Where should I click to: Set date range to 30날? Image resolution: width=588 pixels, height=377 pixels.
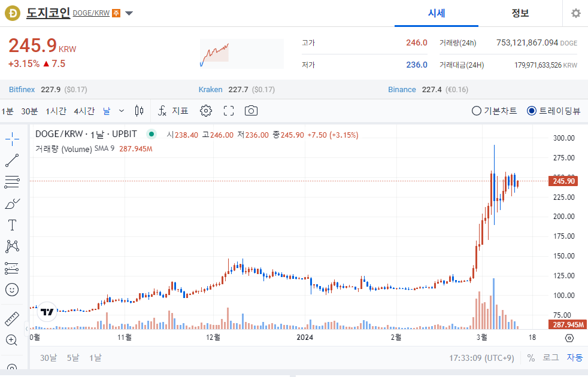click(x=49, y=358)
